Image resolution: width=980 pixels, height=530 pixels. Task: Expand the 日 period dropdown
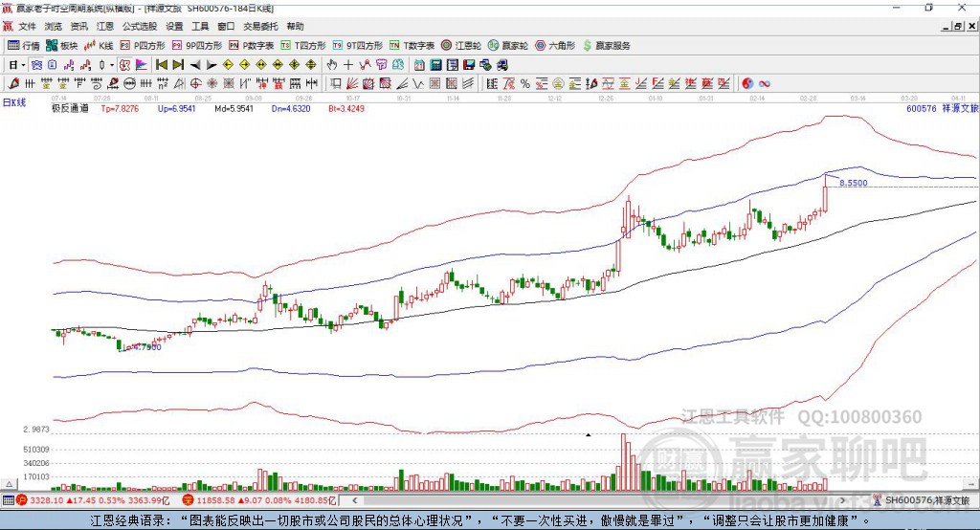click(x=23, y=65)
